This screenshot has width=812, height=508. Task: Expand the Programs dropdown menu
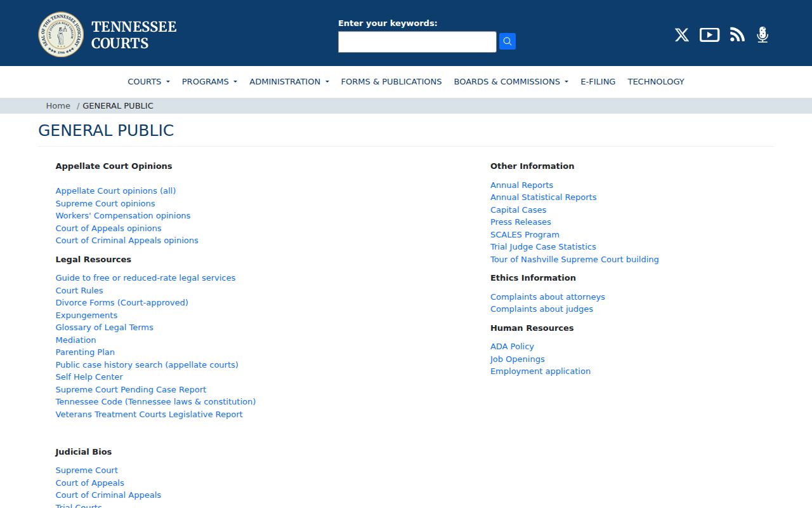(x=209, y=81)
